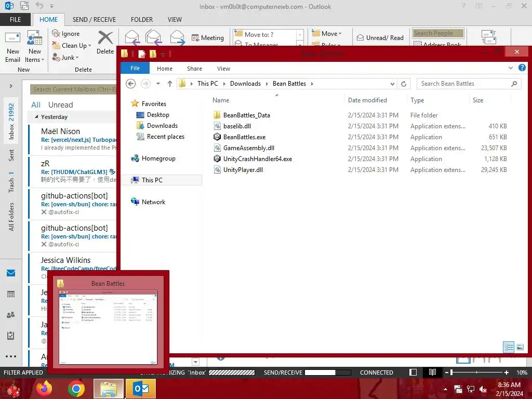Click Search Current Mailbox field

pyautogui.click(x=73, y=89)
